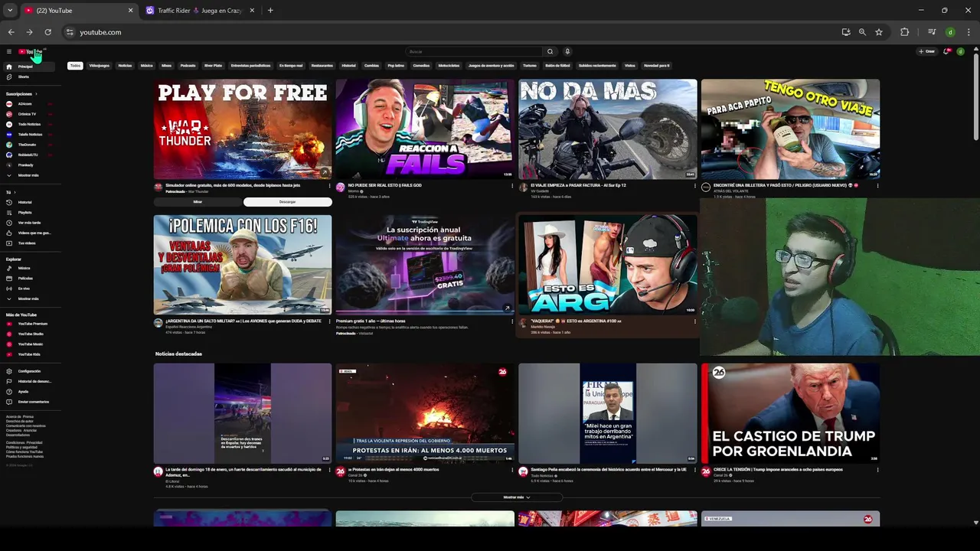Image resolution: width=980 pixels, height=551 pixels.
Task: Click Descargar on the War Thunder ad
Action: [x=288, y=202]
